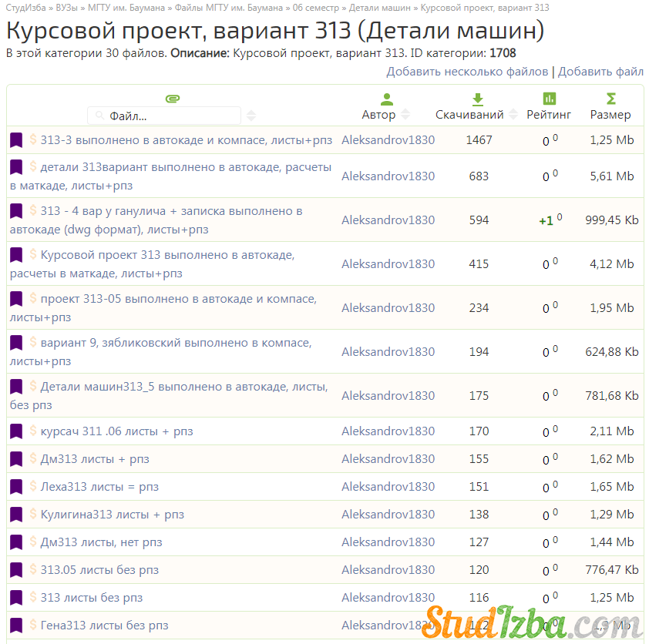Sort by Автор column arrows

pyautogui.click(x=405, y=114)
